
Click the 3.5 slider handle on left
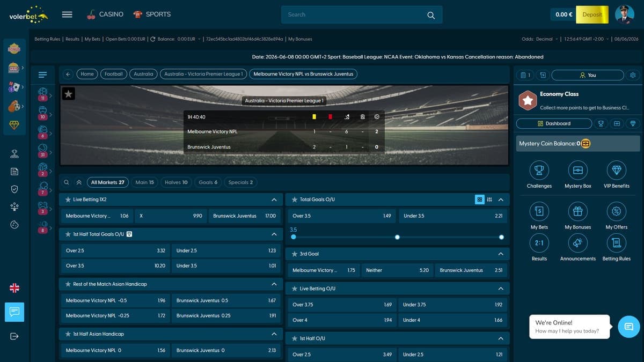tap(293, 237)
